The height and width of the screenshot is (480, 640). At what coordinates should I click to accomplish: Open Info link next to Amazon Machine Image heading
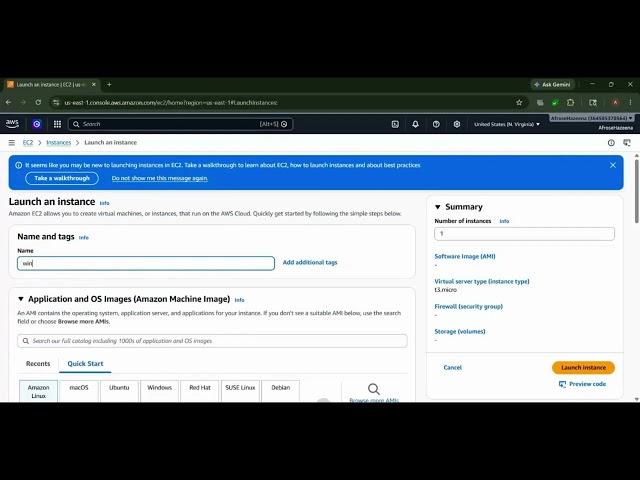(239, 300)
